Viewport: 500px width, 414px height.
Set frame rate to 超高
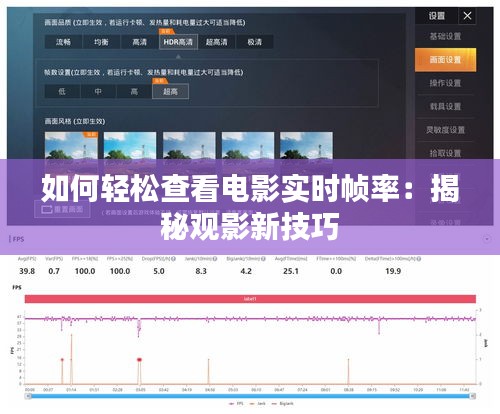pos(170,91)
